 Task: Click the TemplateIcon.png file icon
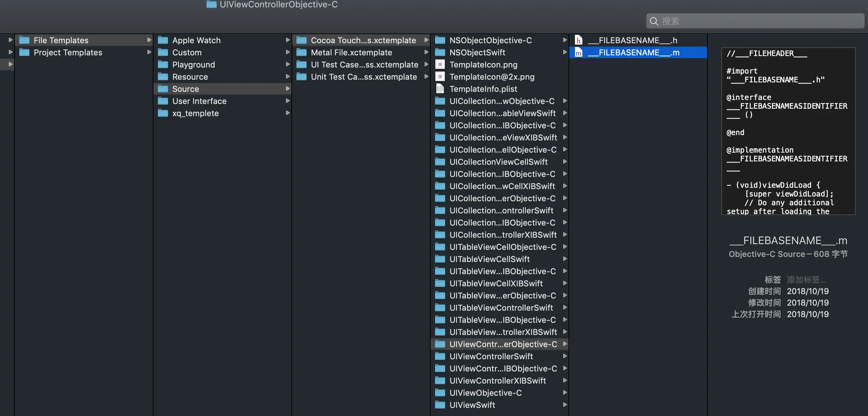click(x=440, y=64)
